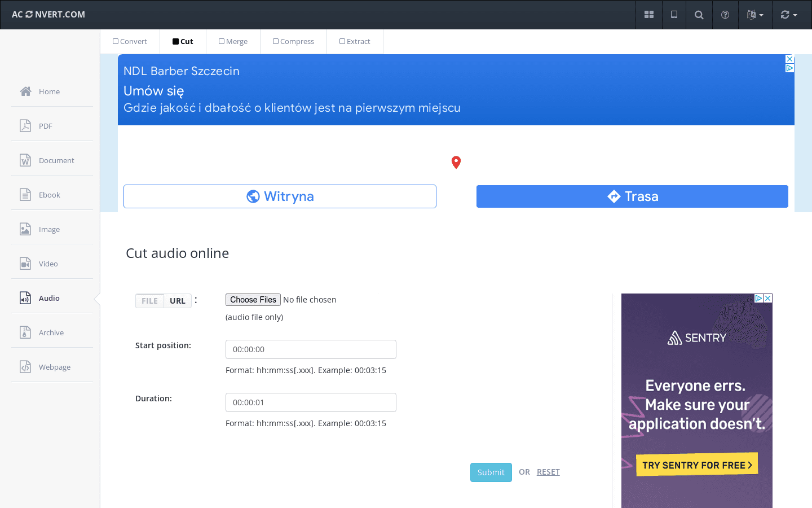812x508 pixels.
Task: Open the Image converter icon
Action: (x=25, y=229)
